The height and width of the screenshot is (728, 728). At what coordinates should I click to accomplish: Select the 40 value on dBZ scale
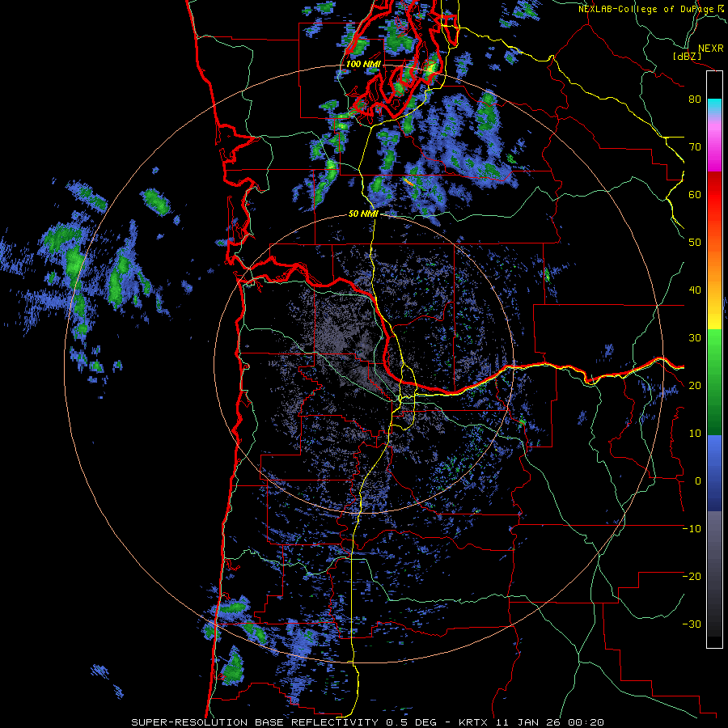click(695, 290)
